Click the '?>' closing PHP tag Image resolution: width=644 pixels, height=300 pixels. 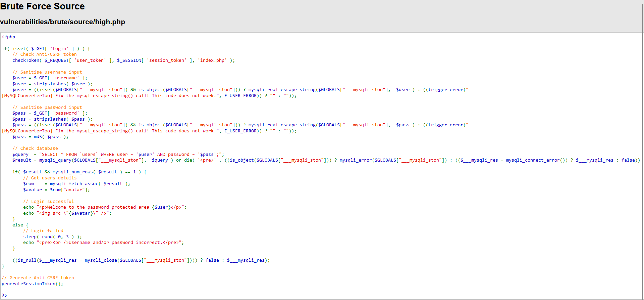(x=4, y=296)
